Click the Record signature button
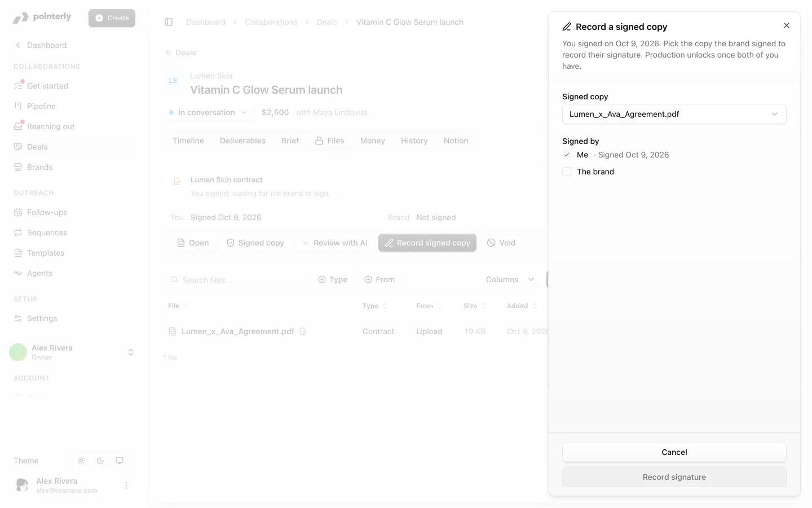812x508 pixels. (674, 477)
